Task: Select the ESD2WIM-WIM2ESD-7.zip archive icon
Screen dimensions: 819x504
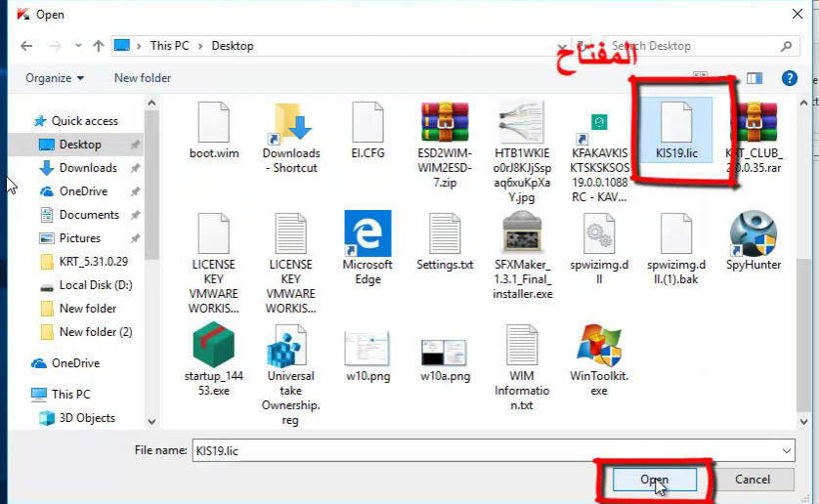Action: pos(445,123)
